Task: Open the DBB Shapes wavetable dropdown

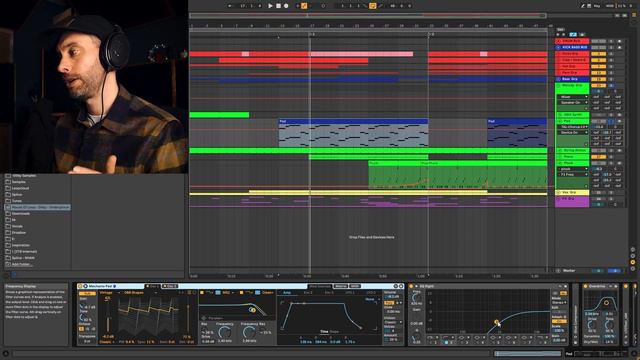Action: (x=140, y=293)
